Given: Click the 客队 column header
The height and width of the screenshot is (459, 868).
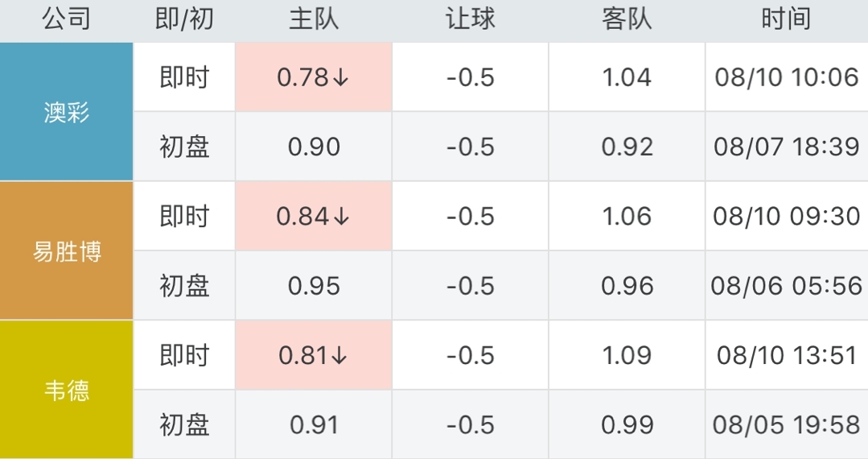Looking at the screenshot, I should click(627, 19).
